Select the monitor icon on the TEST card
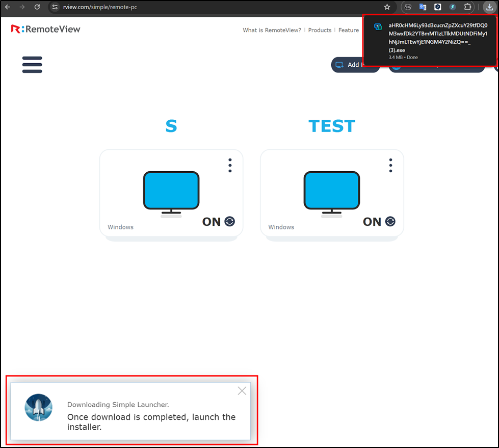 point(332,189)
